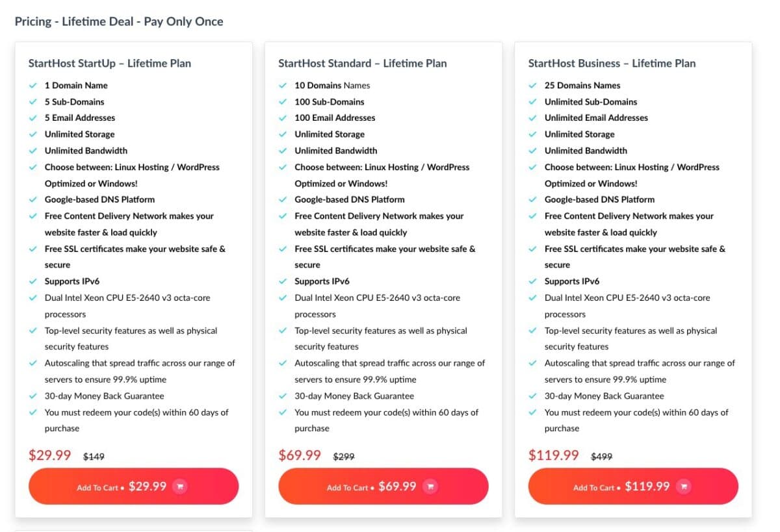Add StartHost Business plan to cart
The width and height of the screenshot is (780, 532).
[x=633, y=487]
